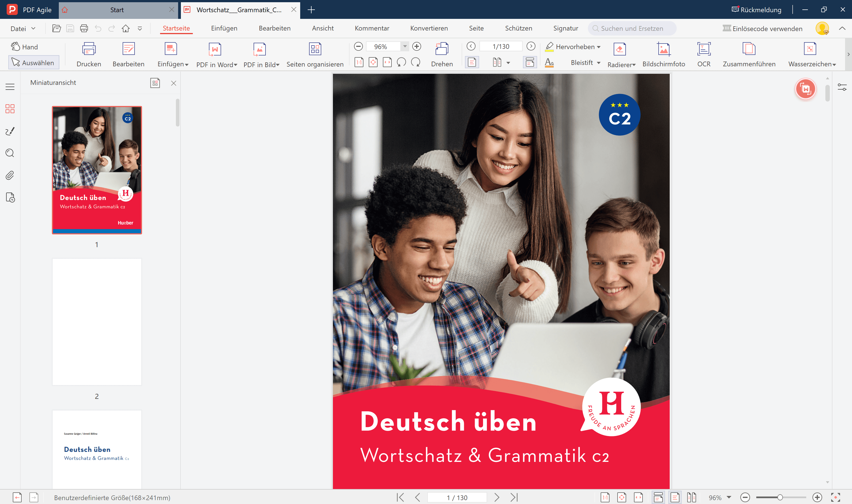
Task: Jump to first page in status bar
Action: 400,498
